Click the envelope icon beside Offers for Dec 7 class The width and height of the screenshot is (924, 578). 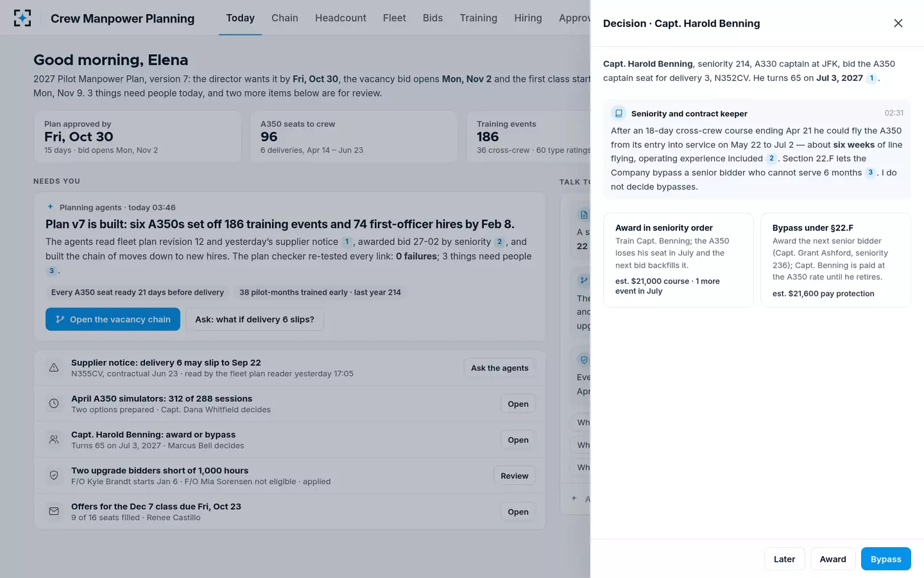[x=54, y=512]
